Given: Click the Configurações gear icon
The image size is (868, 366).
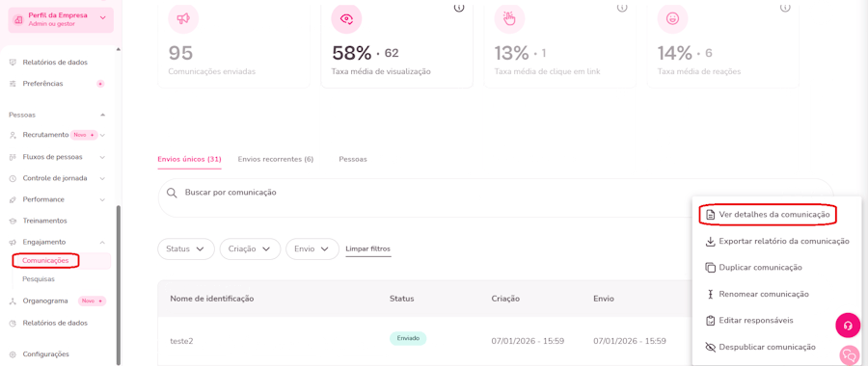Looking at the screenshot, I should point(13,353).
